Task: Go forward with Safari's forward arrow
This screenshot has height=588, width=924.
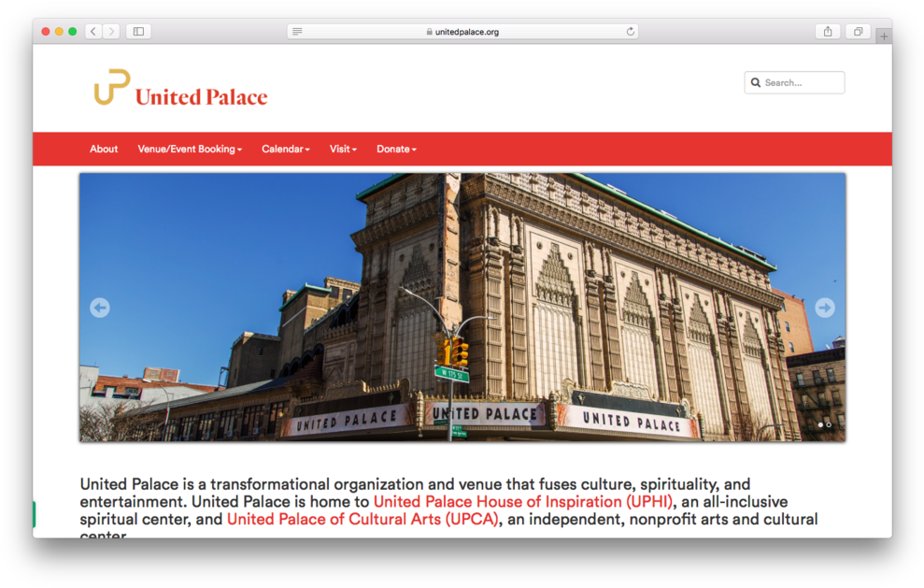Action: [x=111, y=31]
